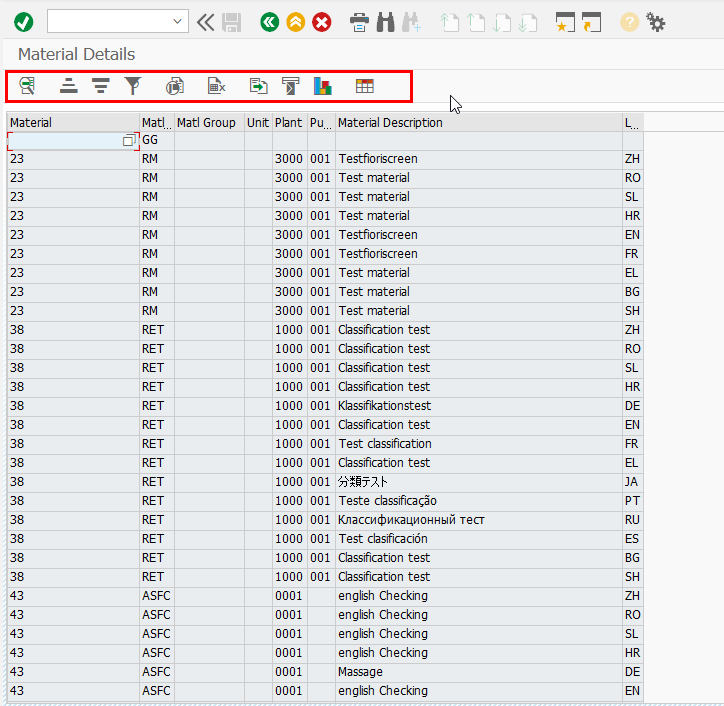Image resolution: width=724 pixels, height=706 pixels.
Task: Select the GG cell in first row
Action: coord(157,140)
